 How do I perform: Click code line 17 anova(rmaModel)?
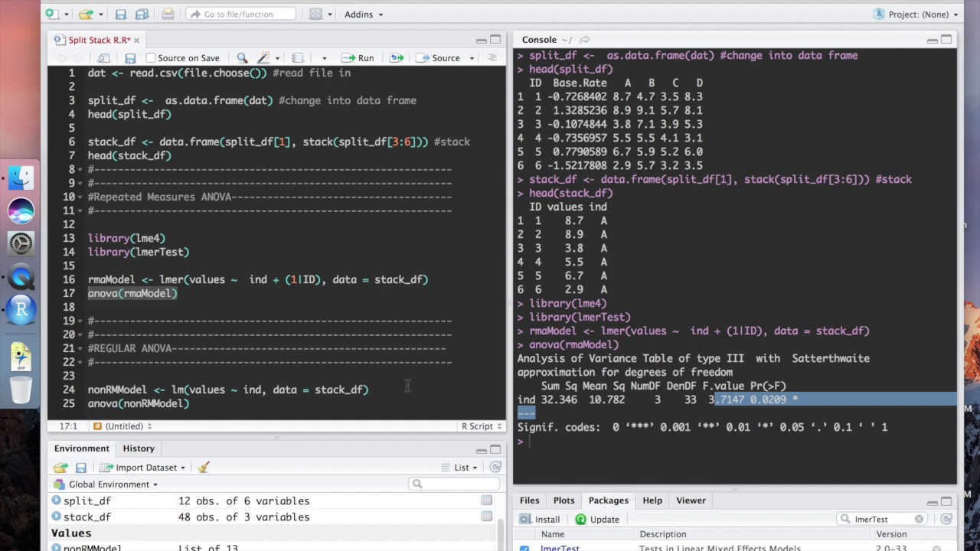coord(132,293)
